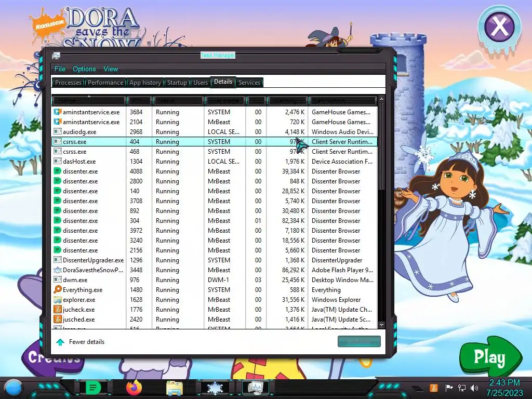This screenshot has width=532, height=399.
Task: Click the scrollbar up arrow in process list
Action: pyautogui.click(x=381, y=99)
